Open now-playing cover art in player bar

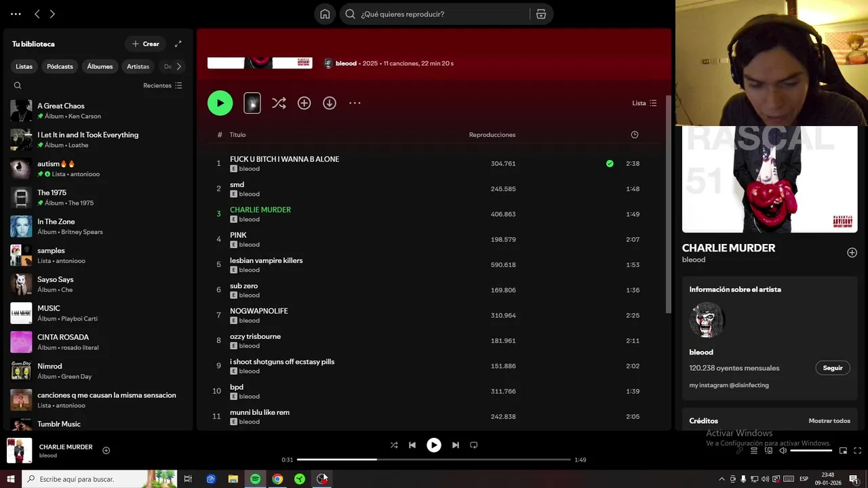point(19,451)
